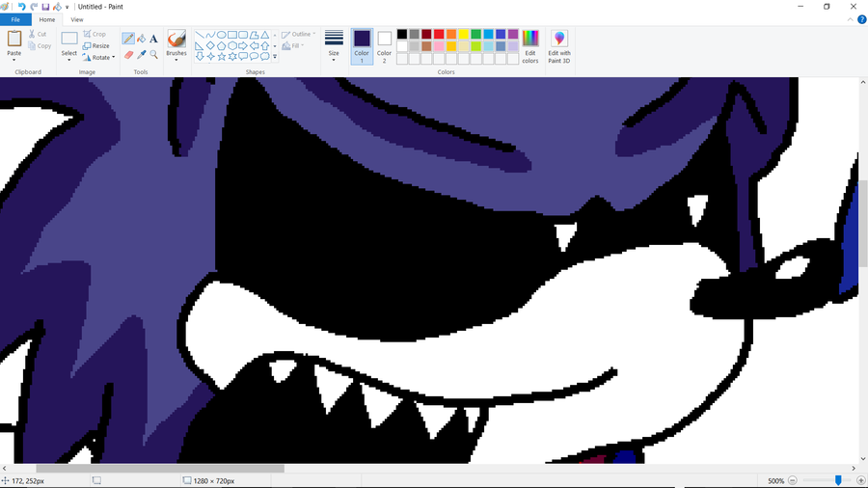This screenshot has width=868, height=488.
Task: Activate the Color 1 foreground slot
Action: [x=362, y=46]
